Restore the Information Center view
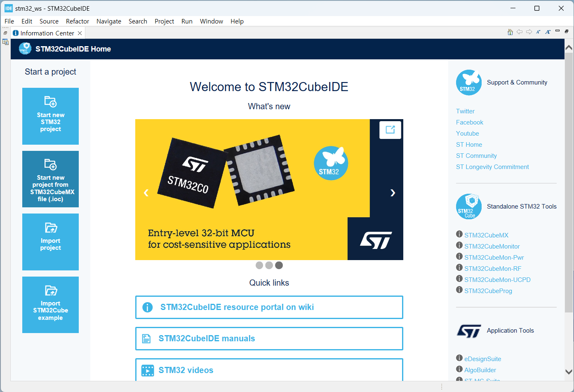Image resolution: width=574 pixels, height=392 pixels. 567,31
